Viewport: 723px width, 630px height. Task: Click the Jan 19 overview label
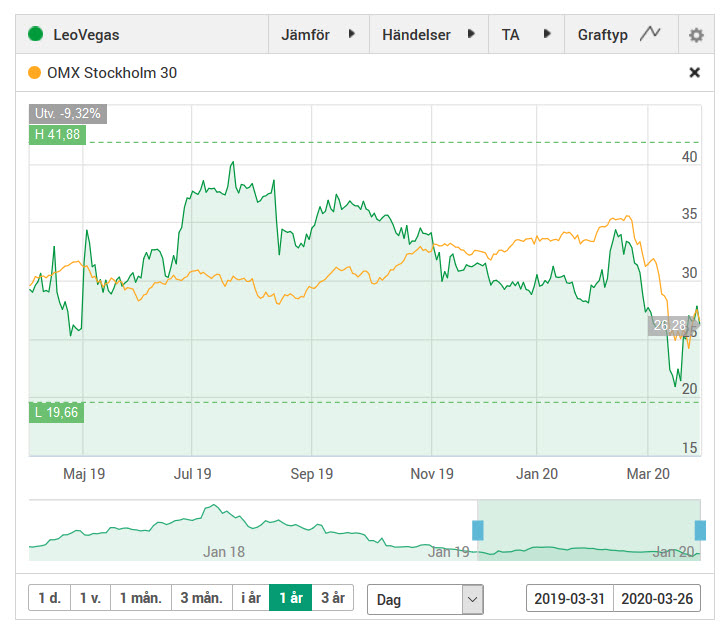click(449, 552)
